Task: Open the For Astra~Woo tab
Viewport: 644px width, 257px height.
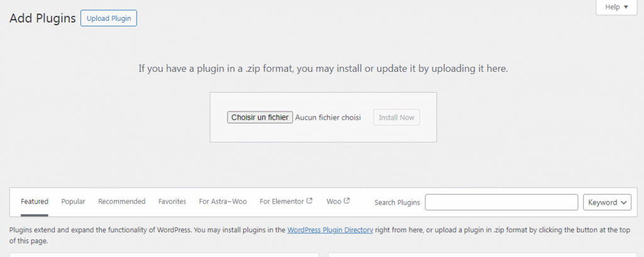Action: pyautogui.click(x=223, y=202)
